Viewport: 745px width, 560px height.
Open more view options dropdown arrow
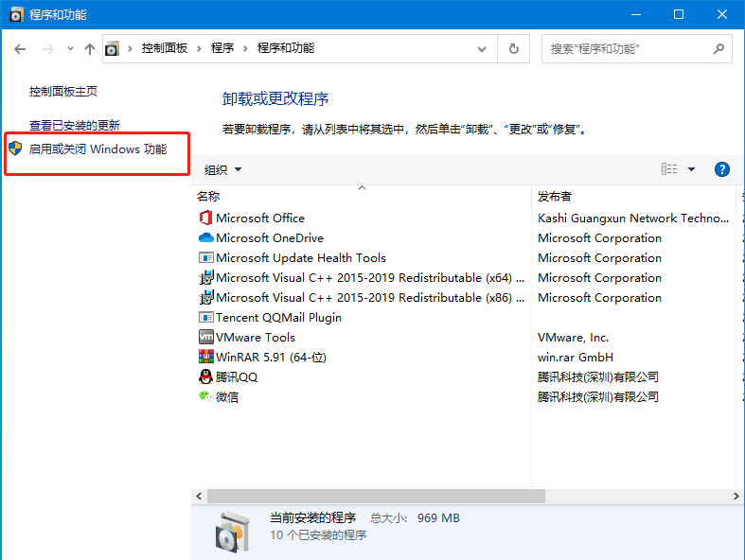coord(691,169)
